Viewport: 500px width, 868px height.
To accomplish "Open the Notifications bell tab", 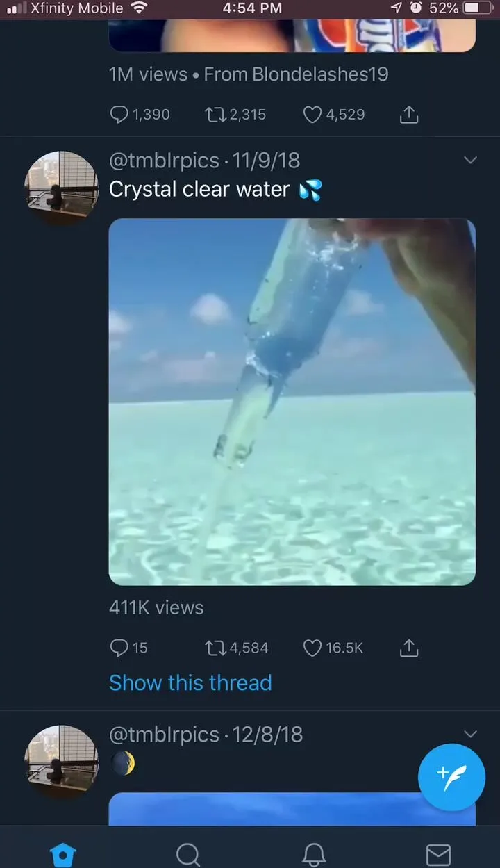I will tap(314, 854).
